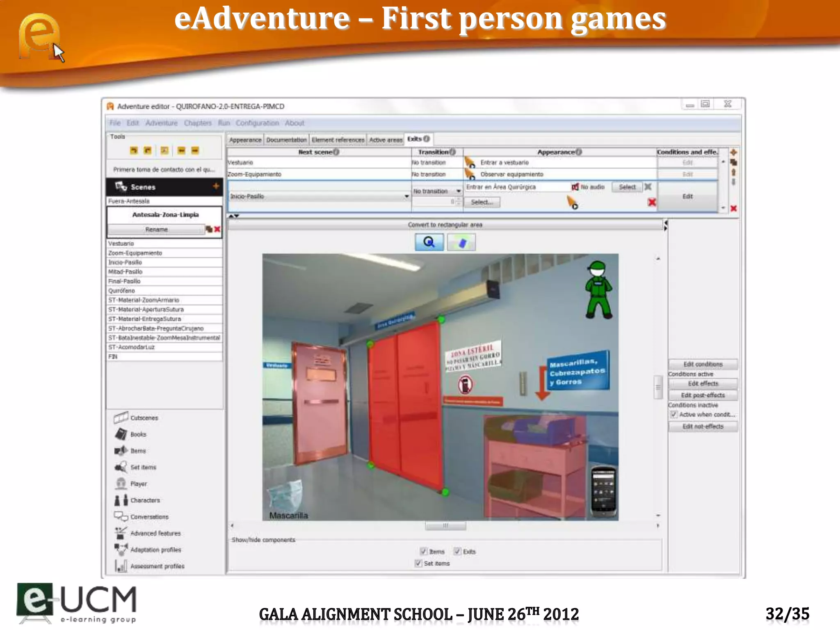Move selected exit up with arrow icon
Screen dimensions: 840x630
[x=733, y=172]
